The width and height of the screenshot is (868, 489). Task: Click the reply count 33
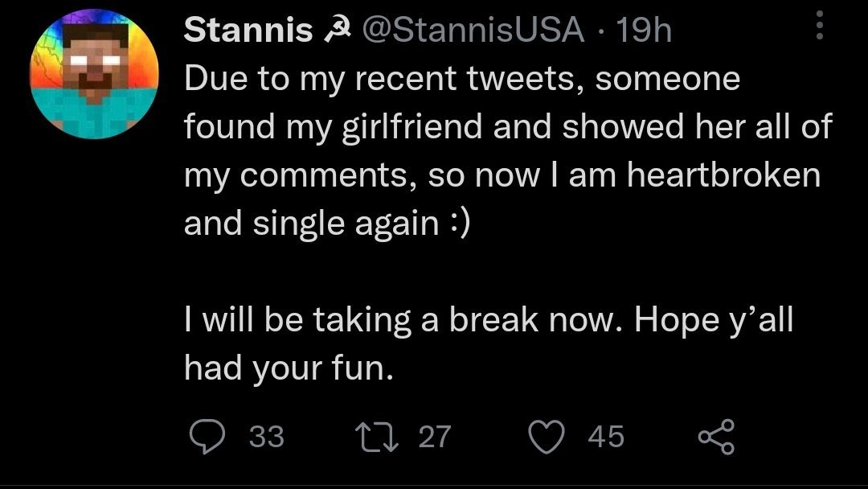266,437
